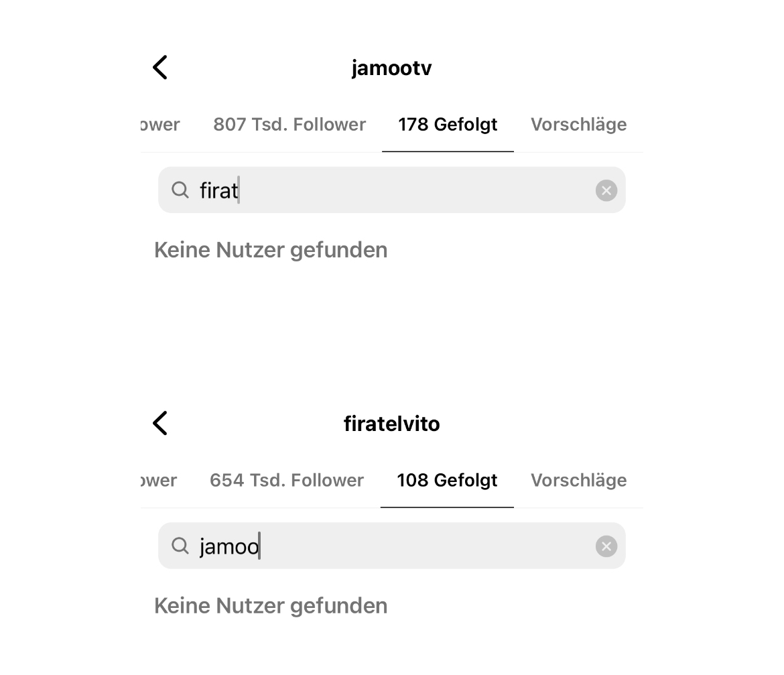The image size is (784, 675).
Task: Click the magnifier icon beside "jamoo"
Action: pyautogui.click(x=180, y=546)
